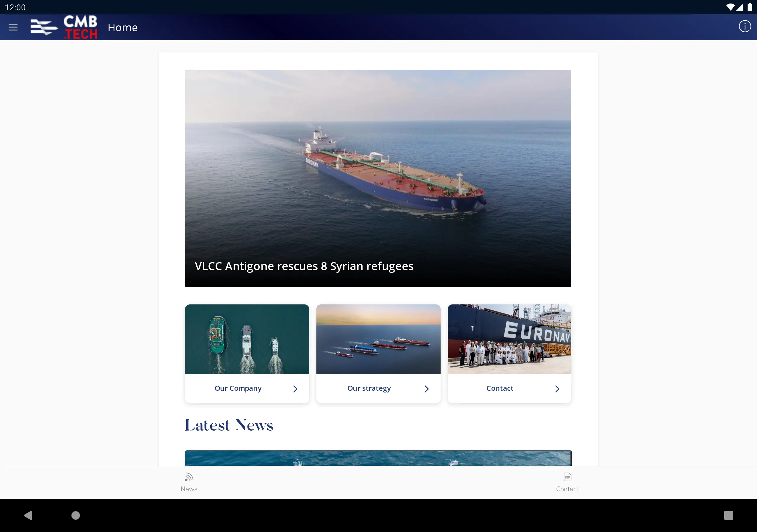Tap the info icon in top right
757x532 pixels.
click(744, 27)
